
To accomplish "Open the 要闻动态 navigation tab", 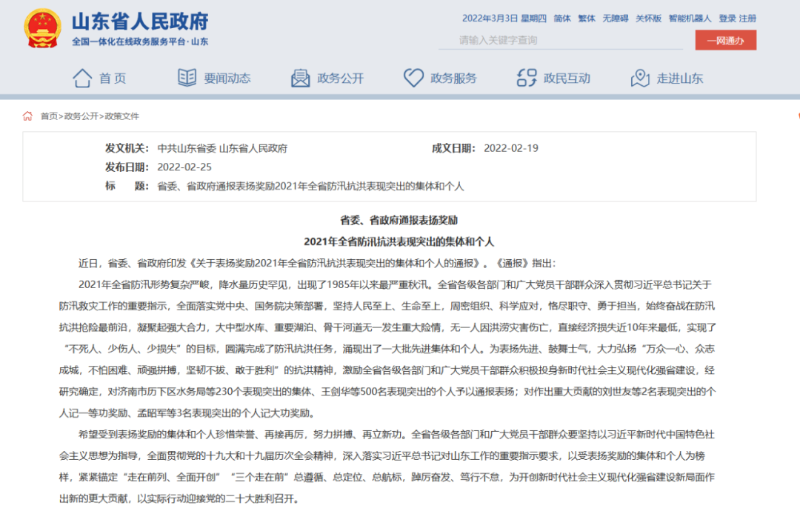I will pos(226,78).
